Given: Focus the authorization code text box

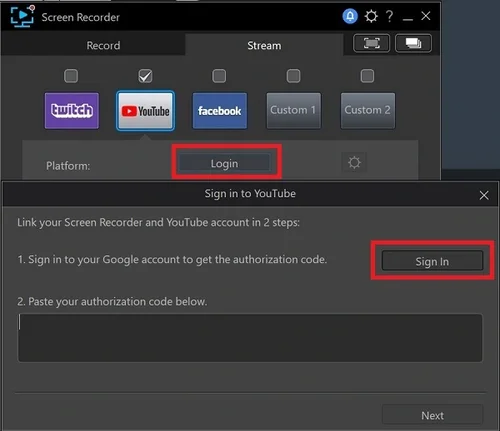Looking at the screenshot, I should [x=250, y=338].
